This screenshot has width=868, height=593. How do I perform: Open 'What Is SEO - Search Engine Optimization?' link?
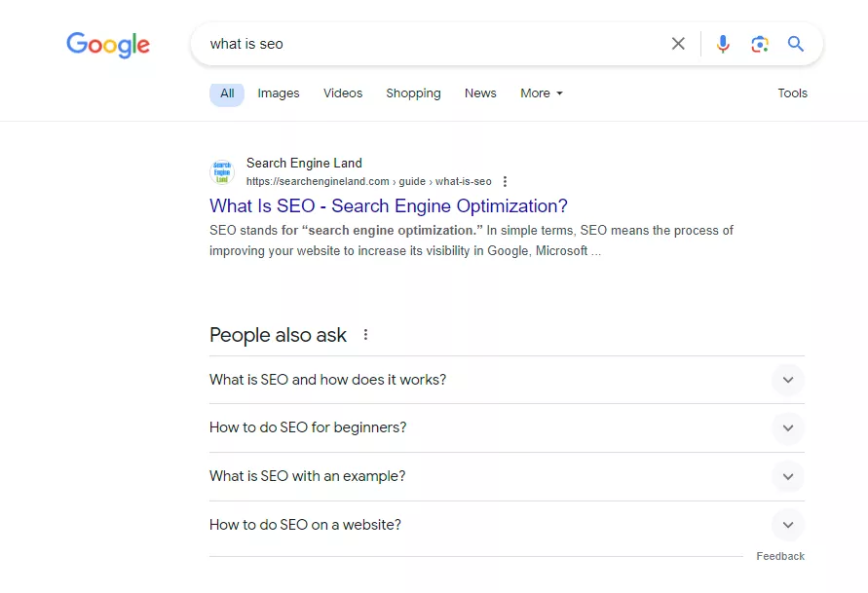[389, 205]
